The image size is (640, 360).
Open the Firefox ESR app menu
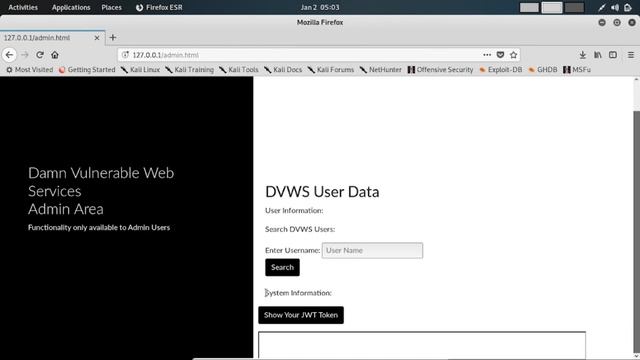(x=159, y=7)
